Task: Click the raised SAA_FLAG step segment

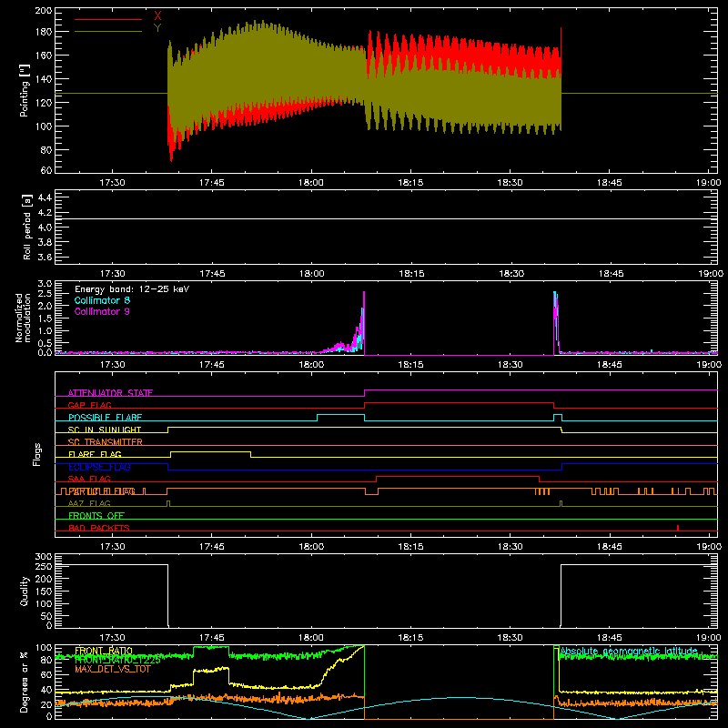Action: click(458, 476)
